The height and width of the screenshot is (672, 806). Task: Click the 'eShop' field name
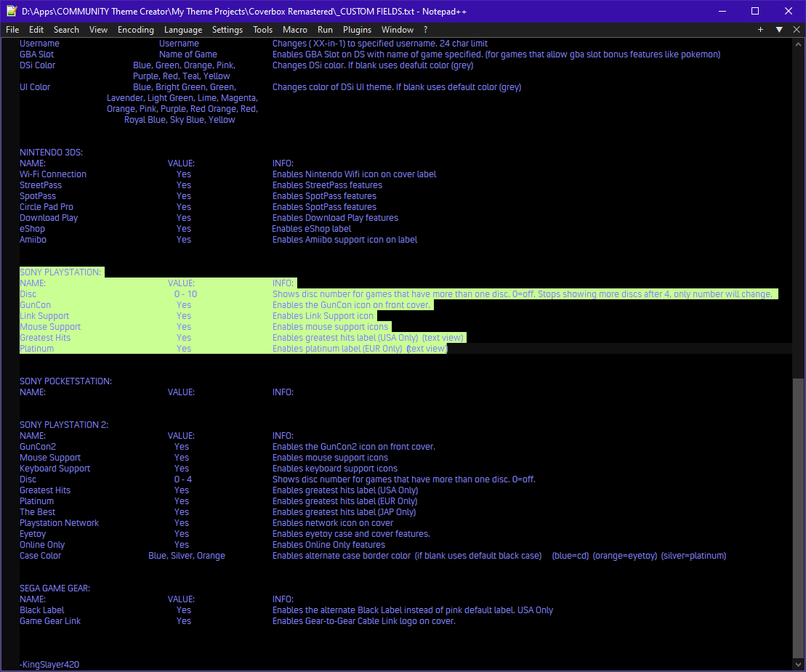click(33, 229)
